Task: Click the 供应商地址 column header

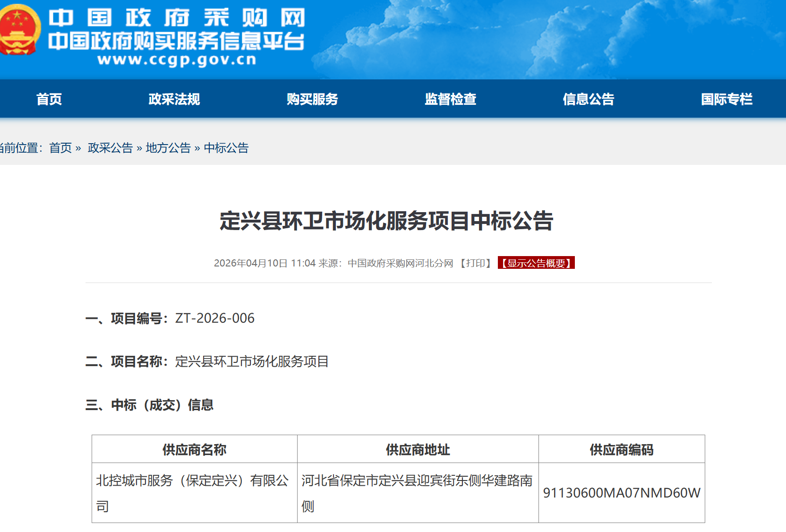Action: click(418, 450)
